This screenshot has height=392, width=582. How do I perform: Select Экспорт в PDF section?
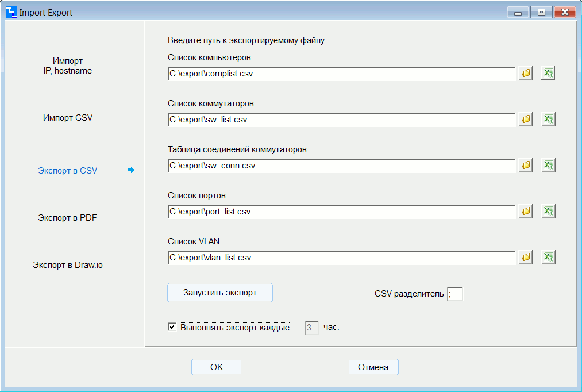68,218
